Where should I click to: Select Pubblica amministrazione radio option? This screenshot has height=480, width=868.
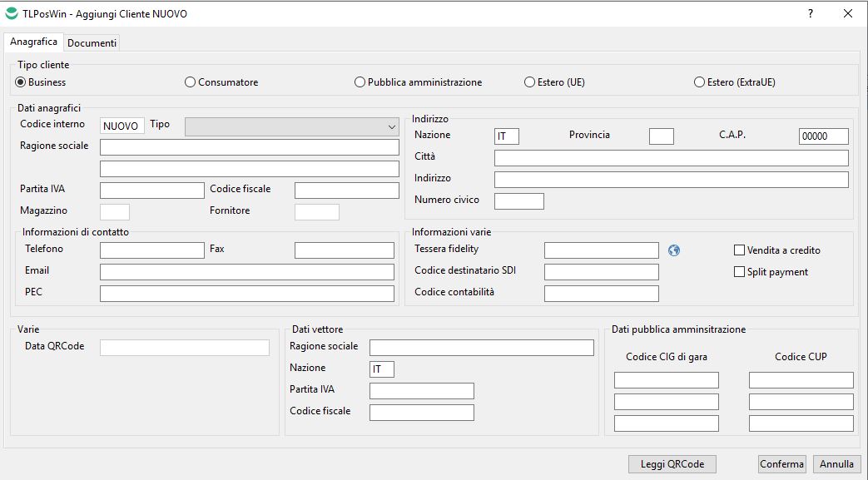[360, 82]
